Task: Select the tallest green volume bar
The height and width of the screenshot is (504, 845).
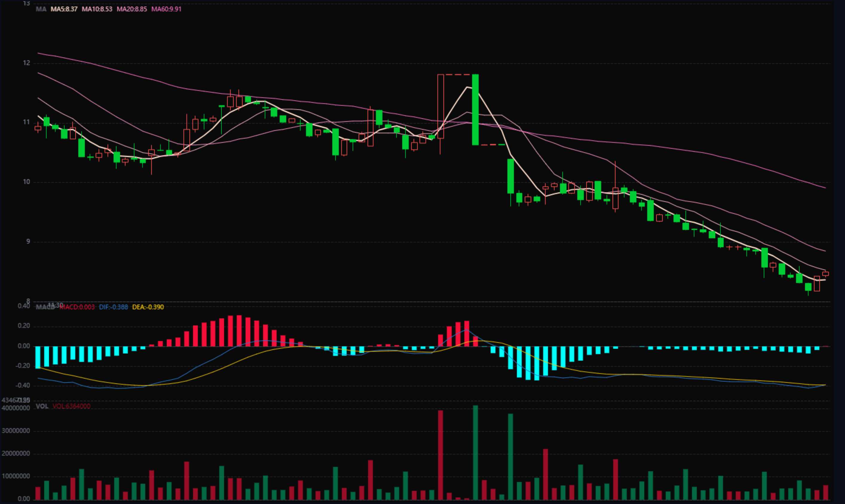Action: [475, 452]
